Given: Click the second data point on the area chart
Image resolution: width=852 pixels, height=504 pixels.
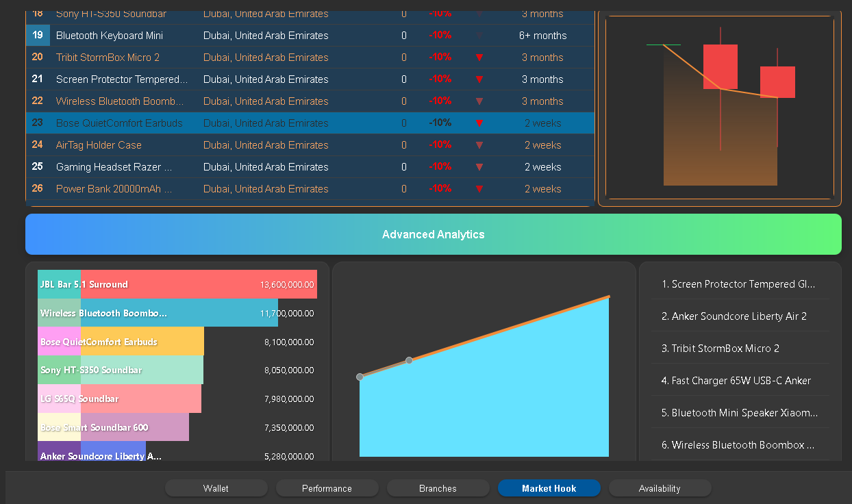Looking at the screenshot, I should coord(409,360).
